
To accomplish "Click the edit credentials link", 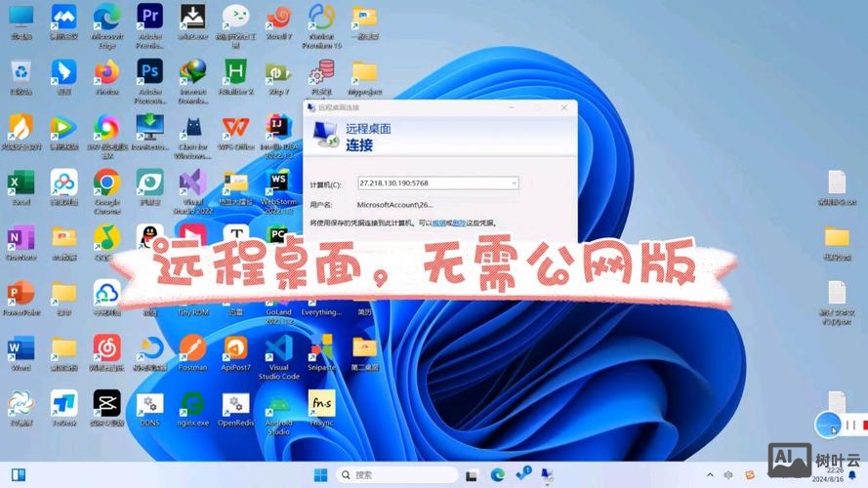I will (438, 223).
